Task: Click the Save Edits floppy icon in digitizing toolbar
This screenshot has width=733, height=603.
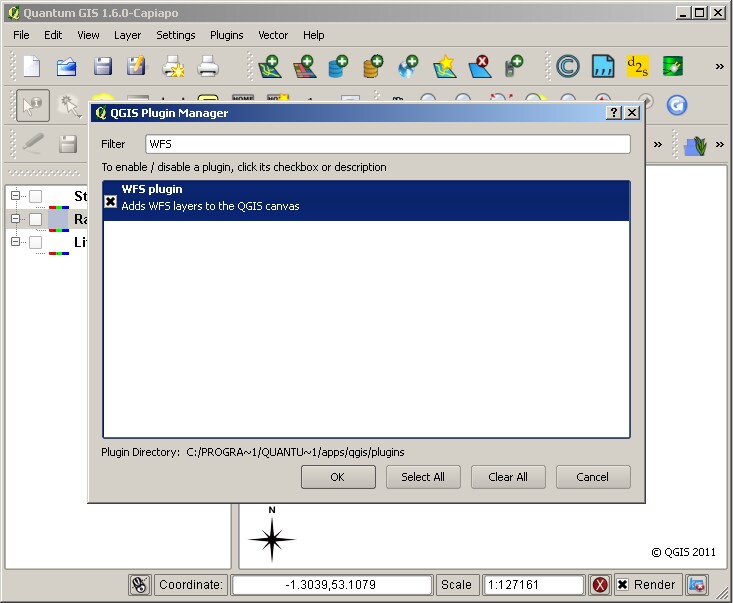Action: click(x=68, y=144)
